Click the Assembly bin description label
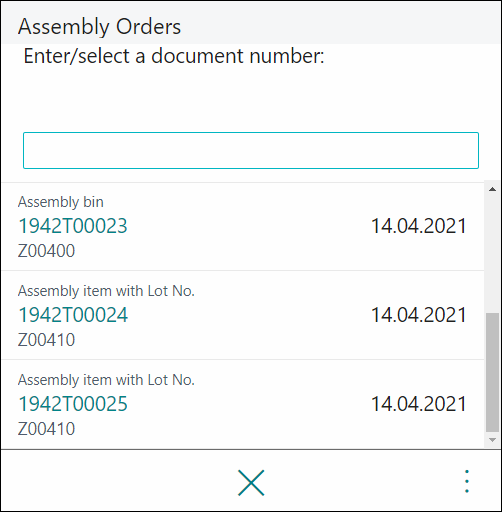The image size is (502, 512). point(61,202)
